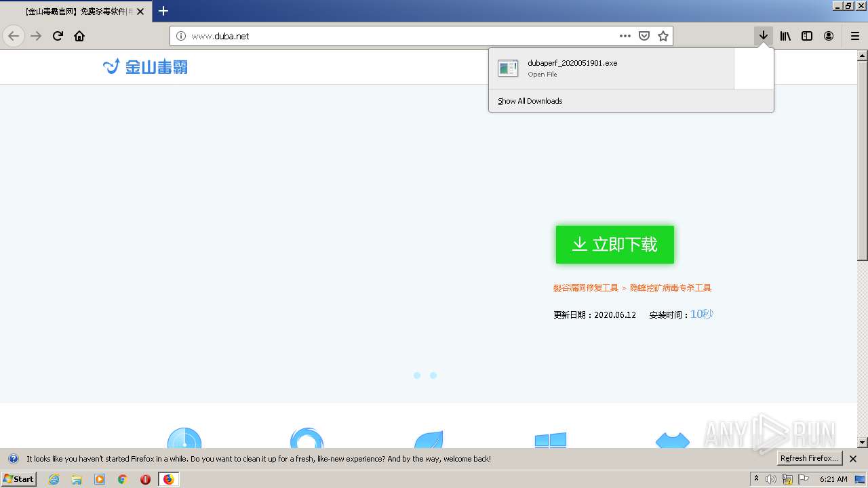The width and height of the screenshot is (868, 488).
Task: Open File Explorer from the taskbar
Action: 77,479
